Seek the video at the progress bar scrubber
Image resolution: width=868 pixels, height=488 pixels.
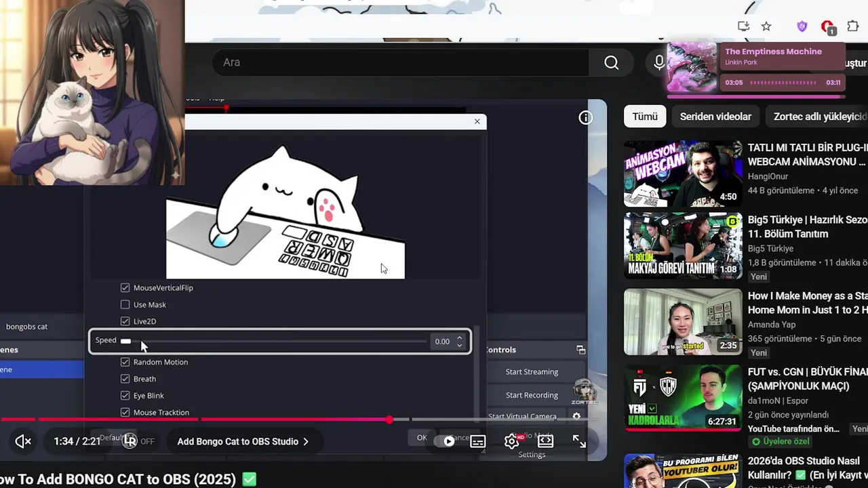389,420
